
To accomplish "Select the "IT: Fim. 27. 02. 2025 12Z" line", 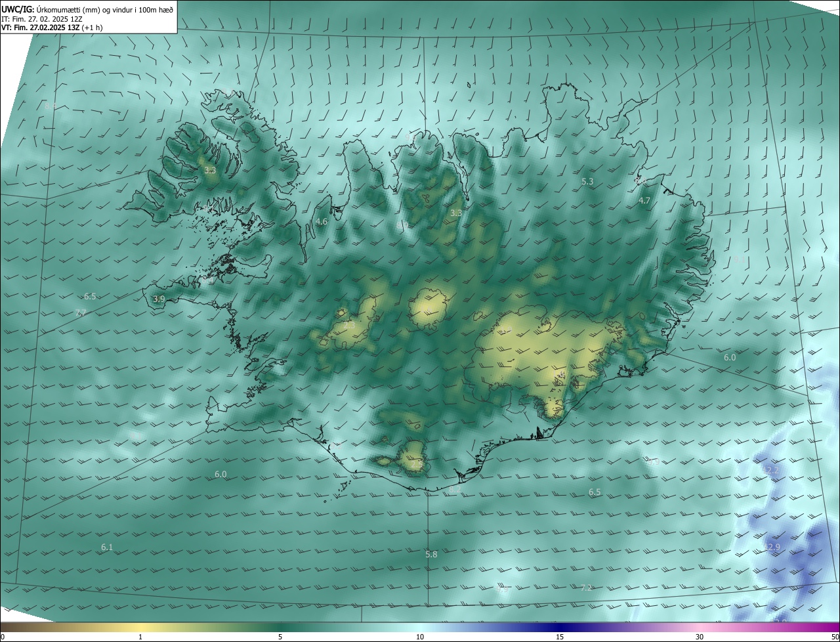I will (42, 19).
